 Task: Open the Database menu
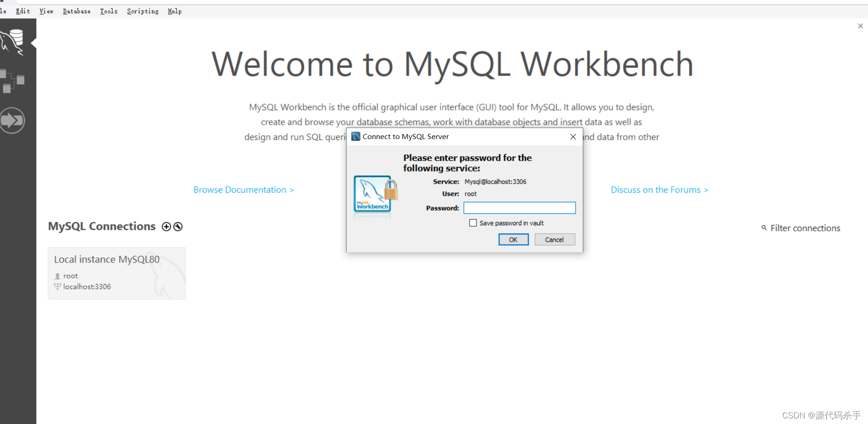(76, 11)
